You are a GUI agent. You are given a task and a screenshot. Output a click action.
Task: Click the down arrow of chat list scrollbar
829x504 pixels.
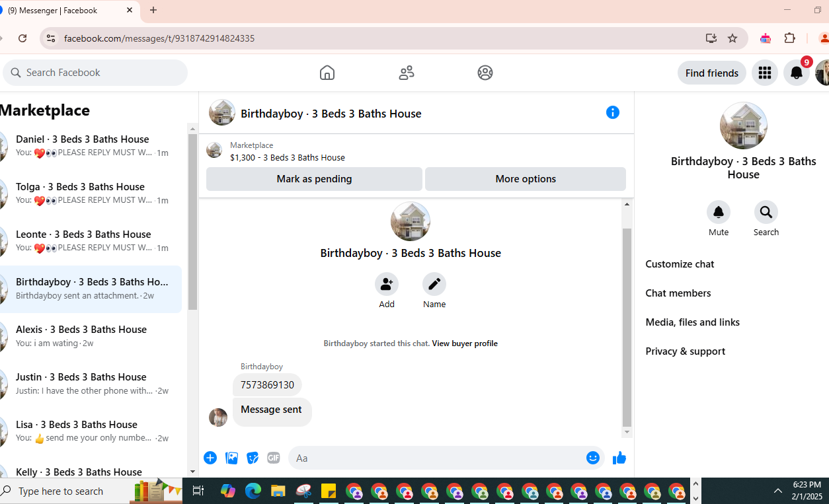tap(192, 472)
